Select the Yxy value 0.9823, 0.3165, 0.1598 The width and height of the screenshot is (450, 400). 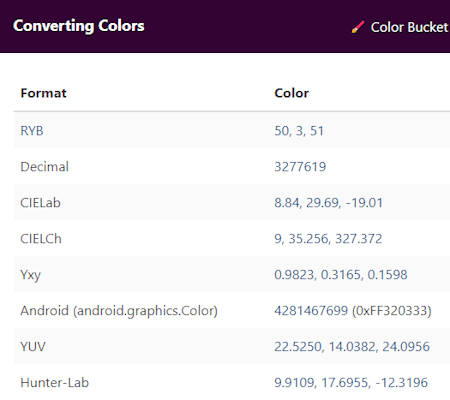point(341,275)
